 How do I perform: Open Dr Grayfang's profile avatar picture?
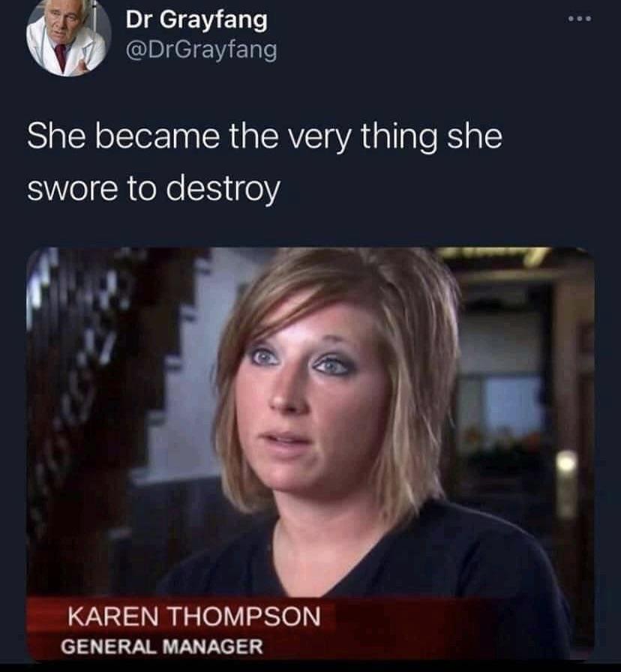pos(68,36)
